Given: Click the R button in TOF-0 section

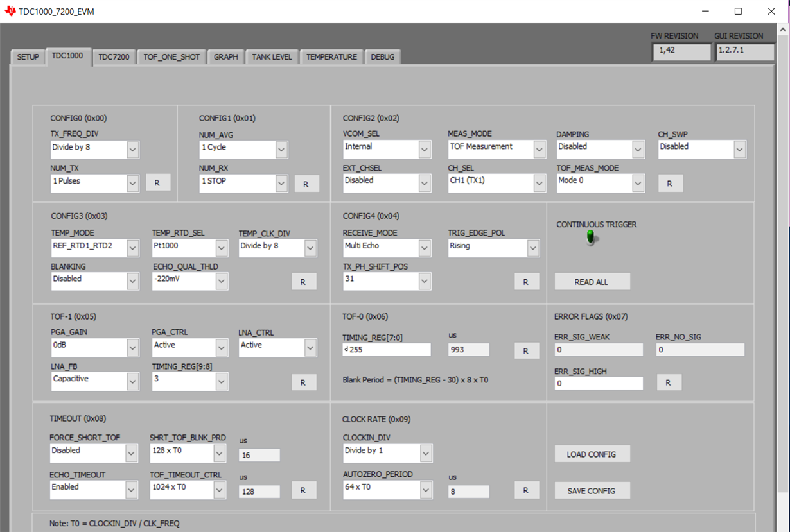Looking at the screenshot, I should pyautogui.click(x=526, y=351).
